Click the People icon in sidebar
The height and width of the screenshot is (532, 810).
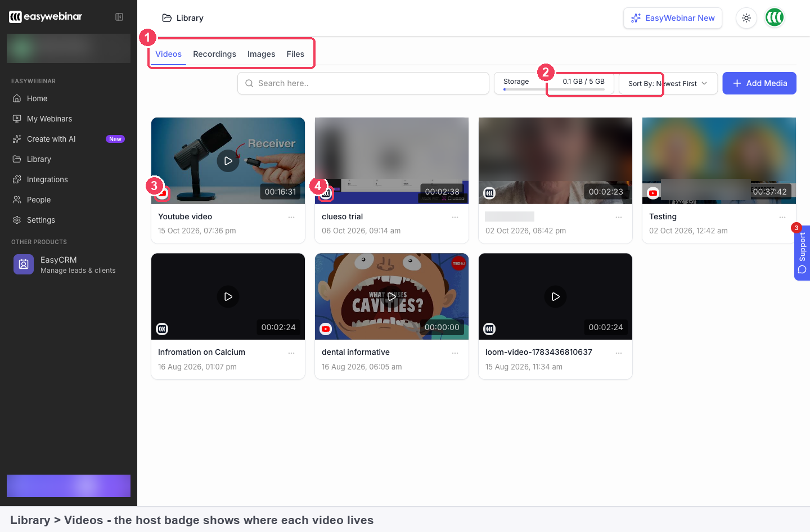coord(17,200)
